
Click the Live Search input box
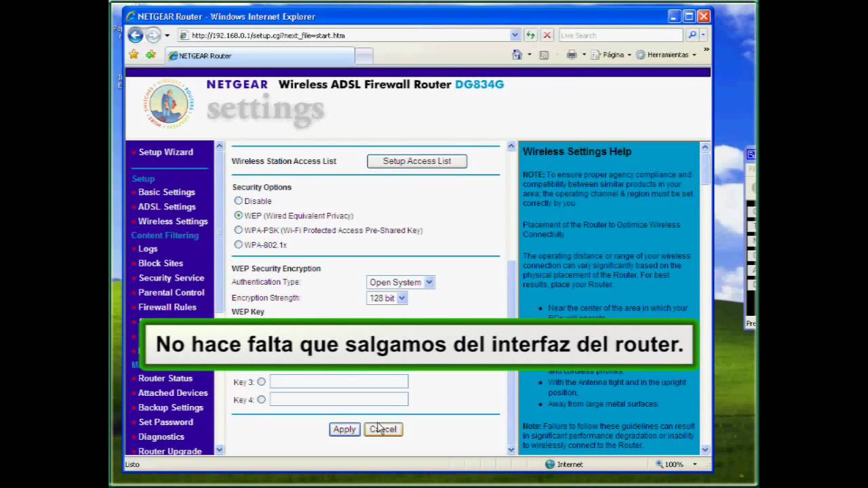click(621, 35)
